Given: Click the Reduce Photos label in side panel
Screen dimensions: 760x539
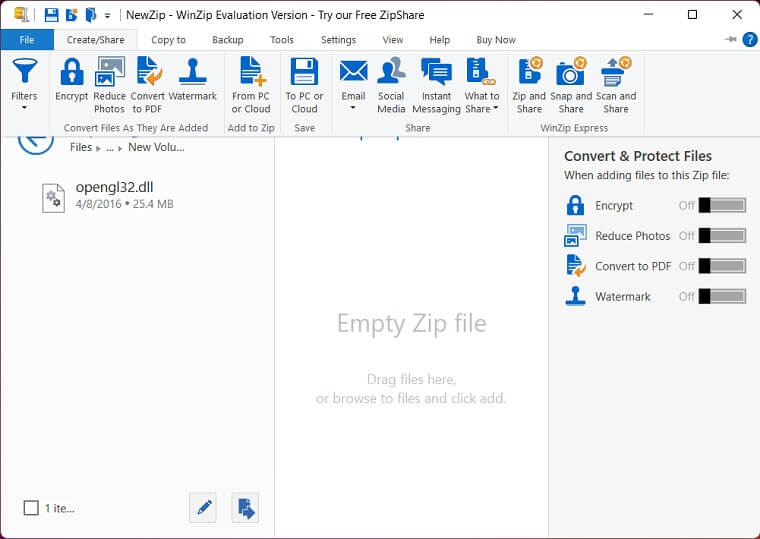Looking at the screenshot, I should tap(633, 236).
